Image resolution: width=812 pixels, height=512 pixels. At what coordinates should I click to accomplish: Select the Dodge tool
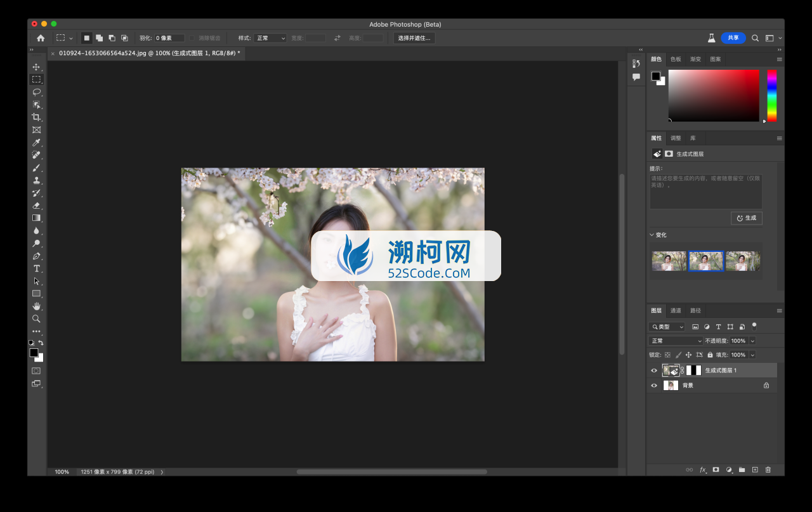point(36,243)
